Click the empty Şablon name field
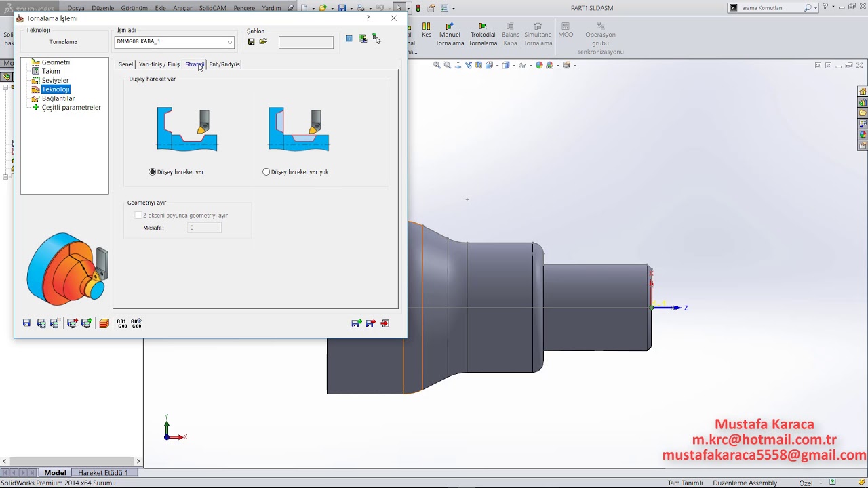 click(306, 42)
